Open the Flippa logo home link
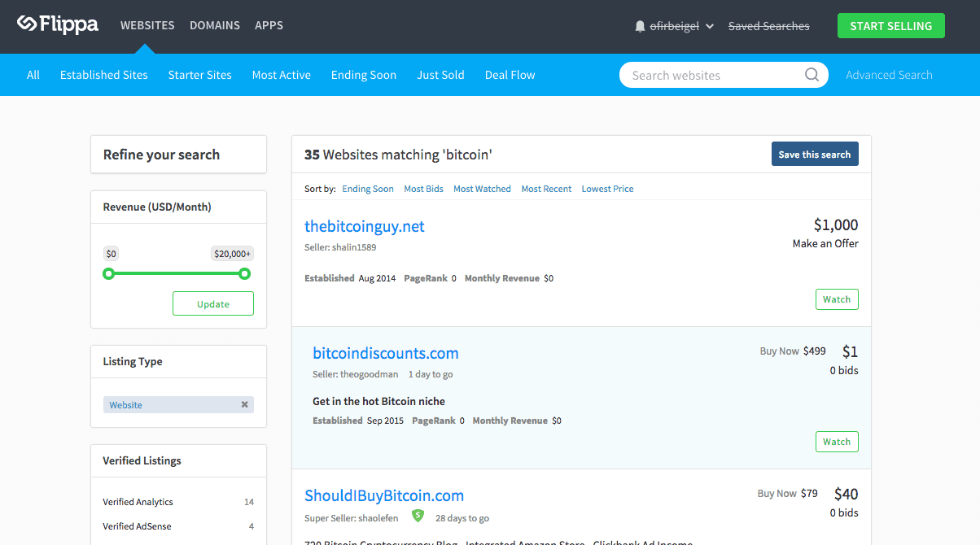 coord(58,24)
